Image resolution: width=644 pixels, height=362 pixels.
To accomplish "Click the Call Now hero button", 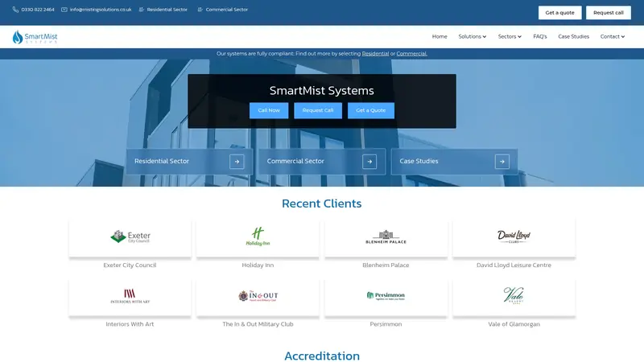I will (x=269, y=110).
